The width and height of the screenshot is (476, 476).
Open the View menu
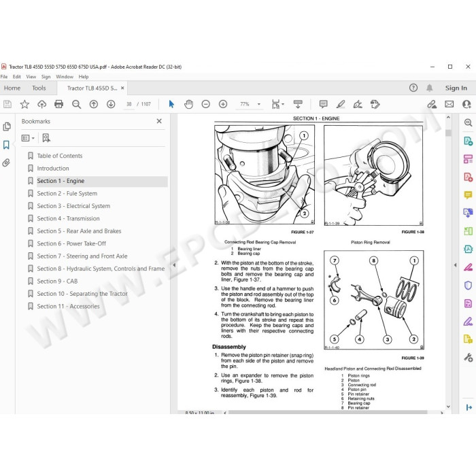point(31,77)
